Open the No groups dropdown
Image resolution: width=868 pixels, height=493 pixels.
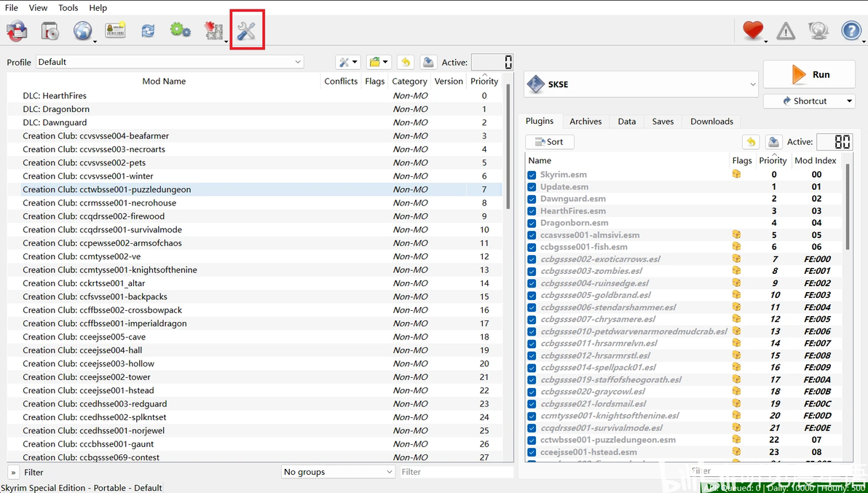click(338, 472)
